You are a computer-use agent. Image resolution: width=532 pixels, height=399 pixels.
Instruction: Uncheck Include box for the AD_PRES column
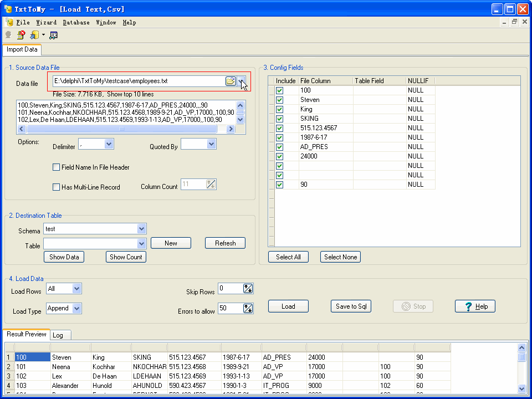[279, 147]
